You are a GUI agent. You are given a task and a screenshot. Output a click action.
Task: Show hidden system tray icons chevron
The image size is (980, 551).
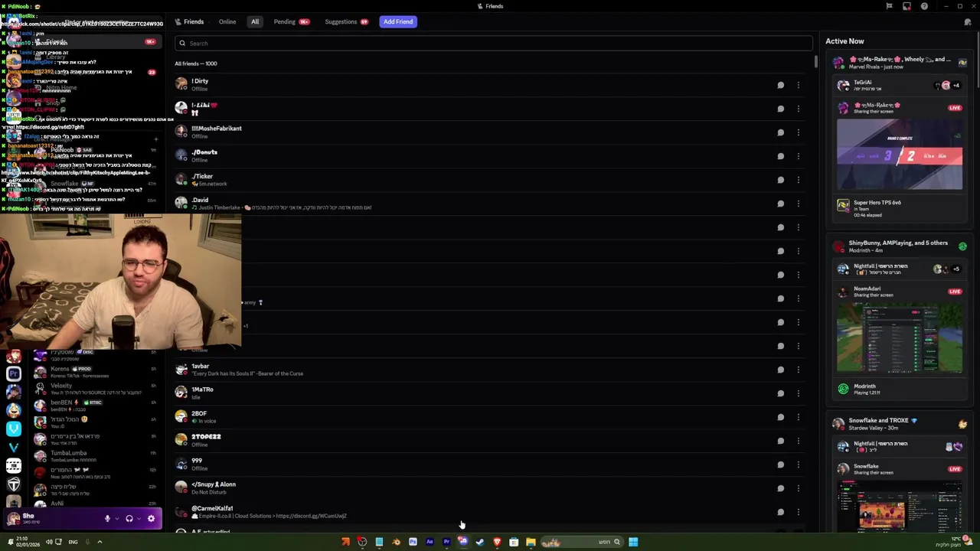pos(99,542)
